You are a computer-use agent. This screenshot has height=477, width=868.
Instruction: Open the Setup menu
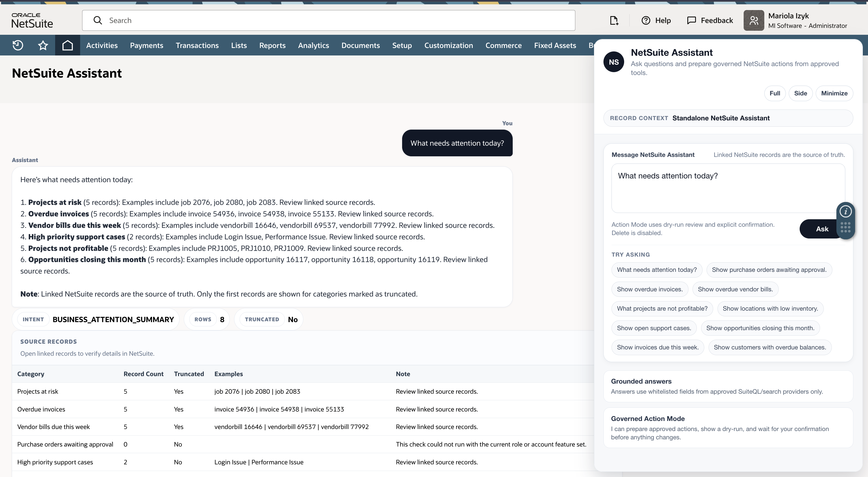point(402,45)
